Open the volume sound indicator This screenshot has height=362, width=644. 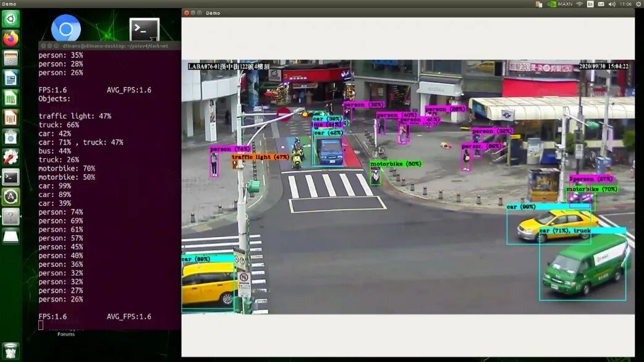[x=612, y=4]
